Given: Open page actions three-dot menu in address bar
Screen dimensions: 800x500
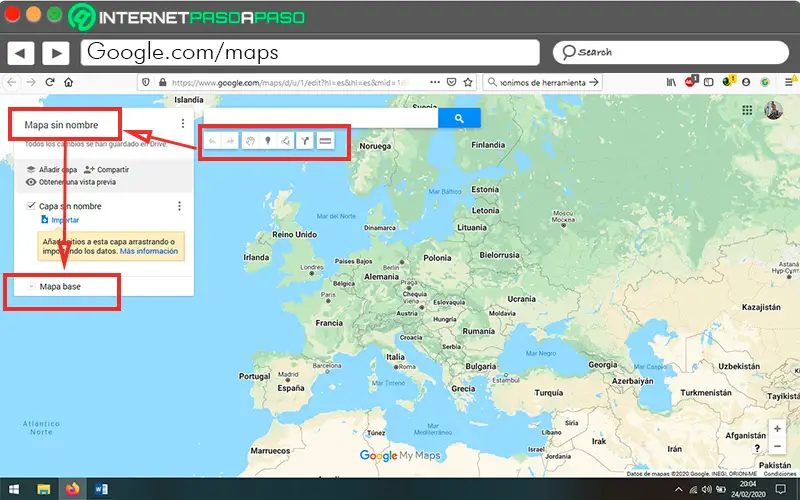Looking at the screenshot, I should [435, 82].
